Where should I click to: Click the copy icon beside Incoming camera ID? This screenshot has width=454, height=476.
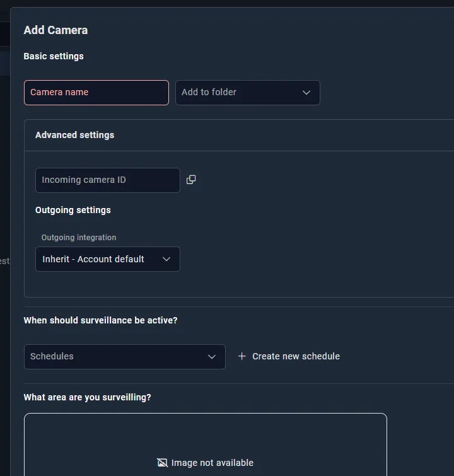pos(191,180)
